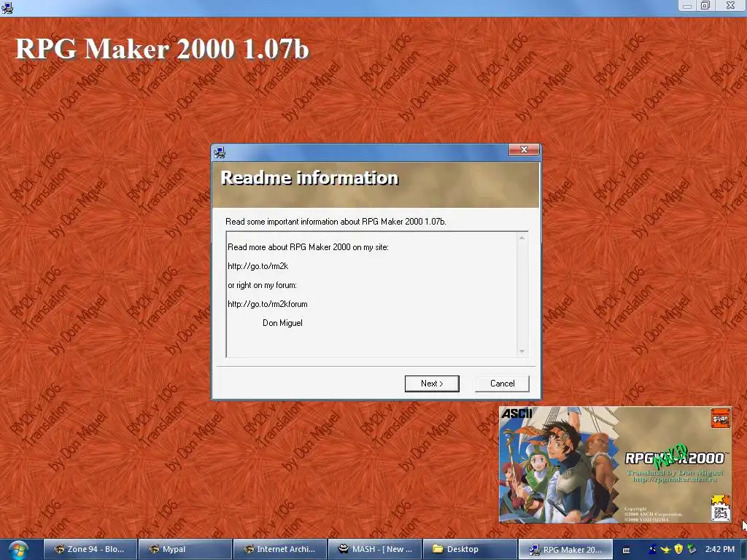Click the http://go.to/rm2k text line

(x=258, y=266)
